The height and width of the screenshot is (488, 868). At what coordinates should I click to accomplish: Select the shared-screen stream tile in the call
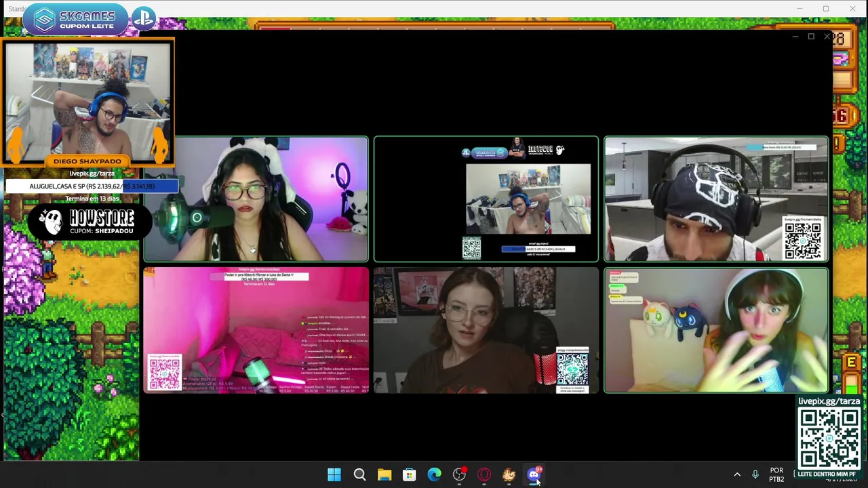486,199
